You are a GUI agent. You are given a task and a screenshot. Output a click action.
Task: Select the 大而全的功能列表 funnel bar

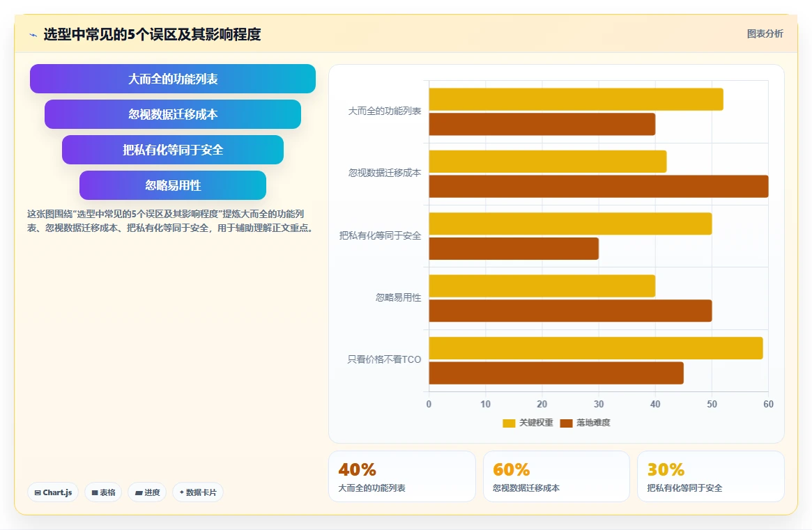(172, 79)
